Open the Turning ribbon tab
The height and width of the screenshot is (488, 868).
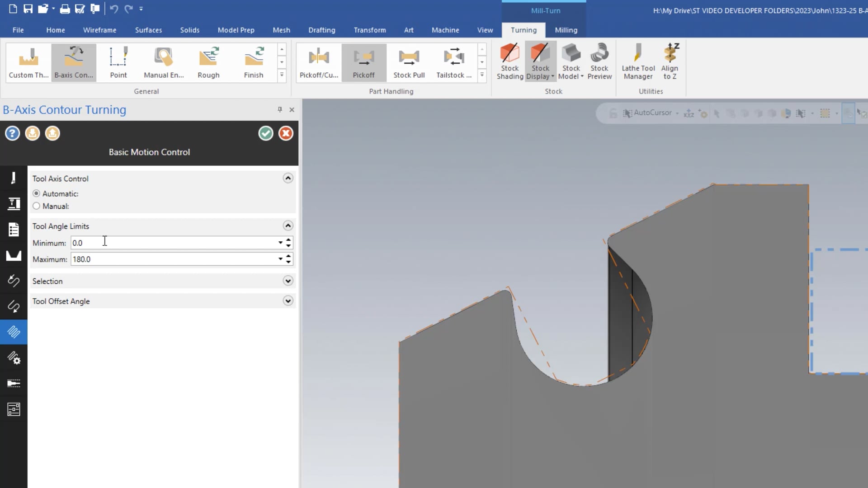524,30
